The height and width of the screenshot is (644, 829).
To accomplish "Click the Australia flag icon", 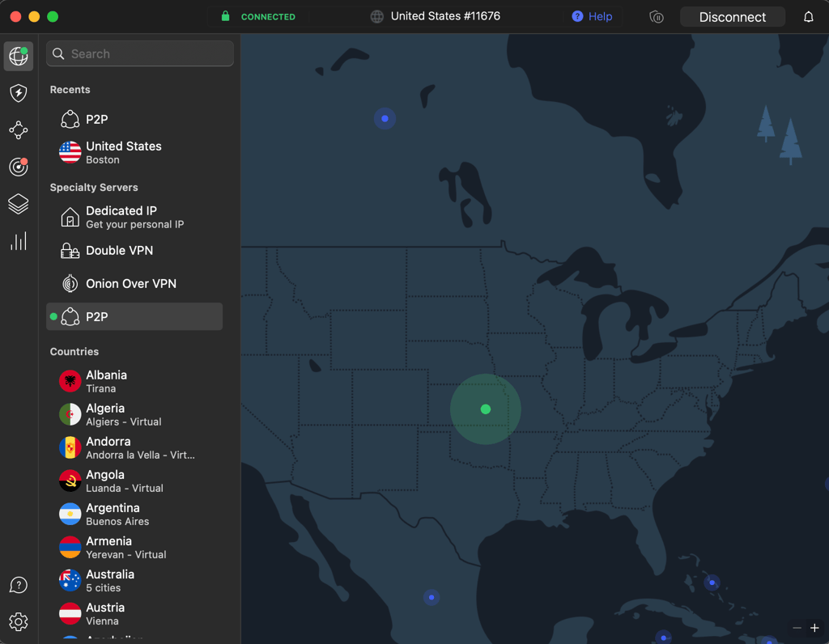I will [70, 581].
